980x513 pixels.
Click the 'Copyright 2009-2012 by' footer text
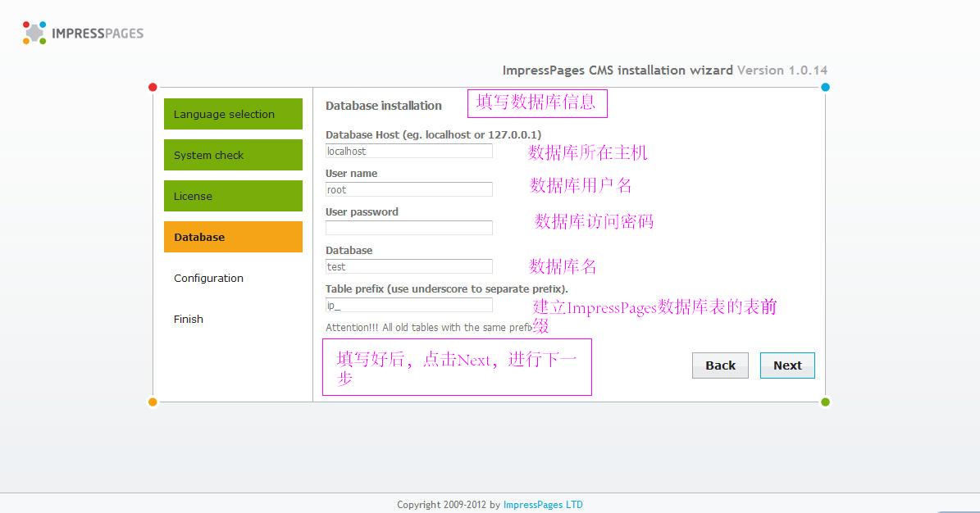click(449, 505)
